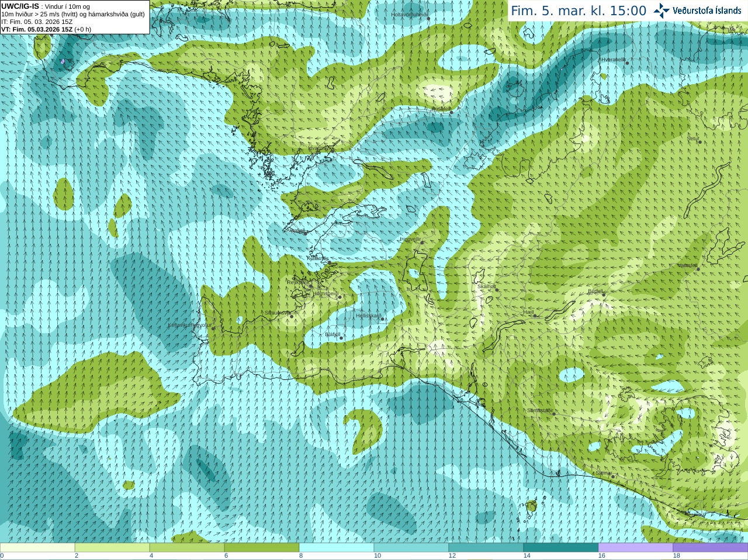This screenshot has height=560, width=748.
Task: Select the Hvanneyri station marker
Action: 332,150
